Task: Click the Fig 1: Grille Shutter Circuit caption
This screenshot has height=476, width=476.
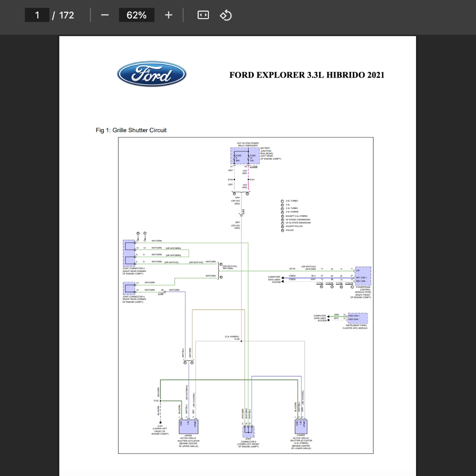Action: pyautogui.click(x=131, y=130)
